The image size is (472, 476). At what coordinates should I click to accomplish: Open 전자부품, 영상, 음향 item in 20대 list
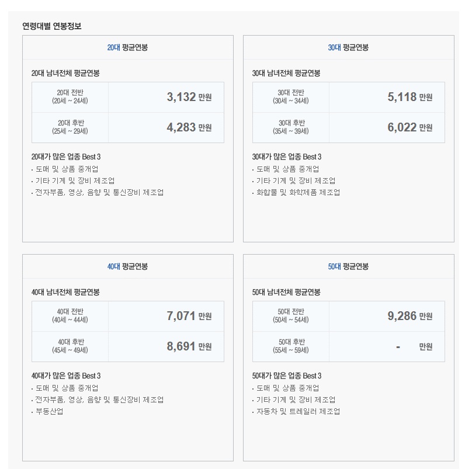click(x=99, y=193)
